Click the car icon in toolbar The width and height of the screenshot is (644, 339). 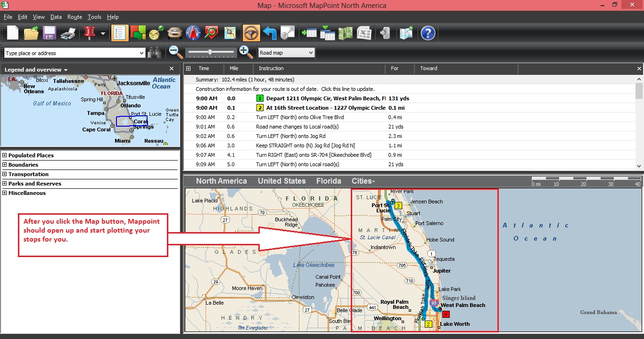pos(175,33)
